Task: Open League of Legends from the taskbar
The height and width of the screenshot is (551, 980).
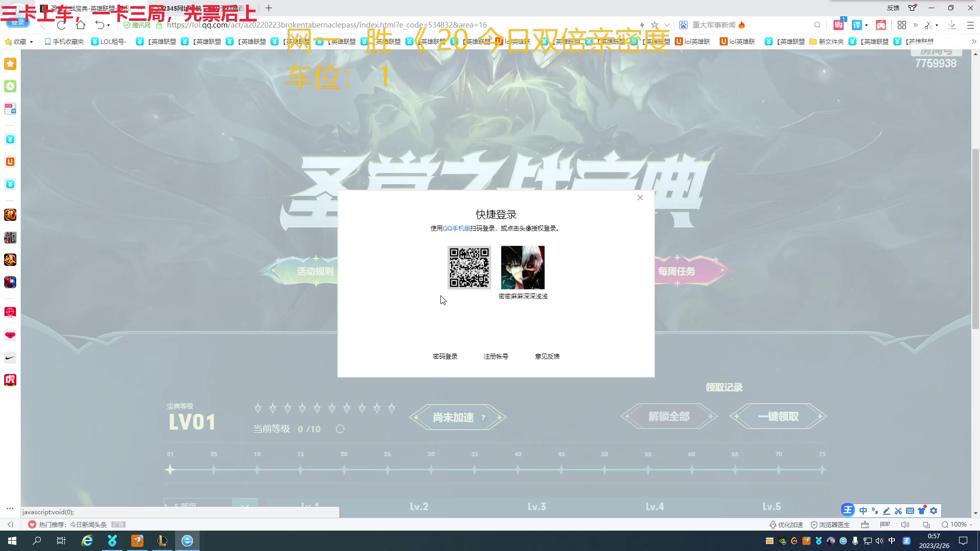Action: pyautogui.click(x=162, y=541)
